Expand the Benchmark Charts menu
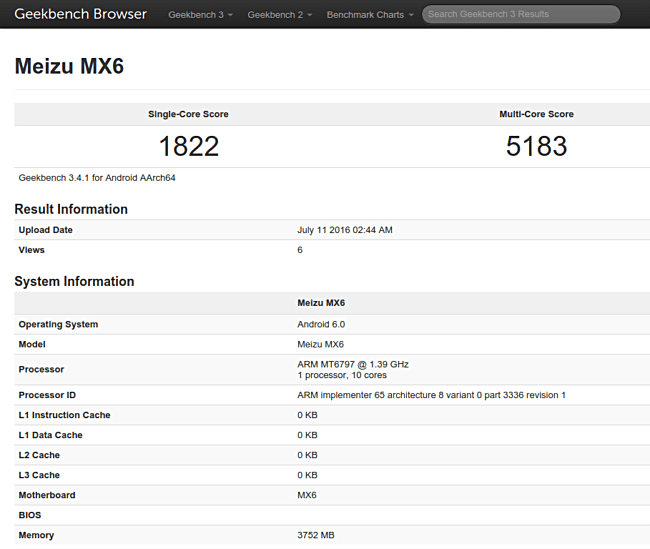 369,15
